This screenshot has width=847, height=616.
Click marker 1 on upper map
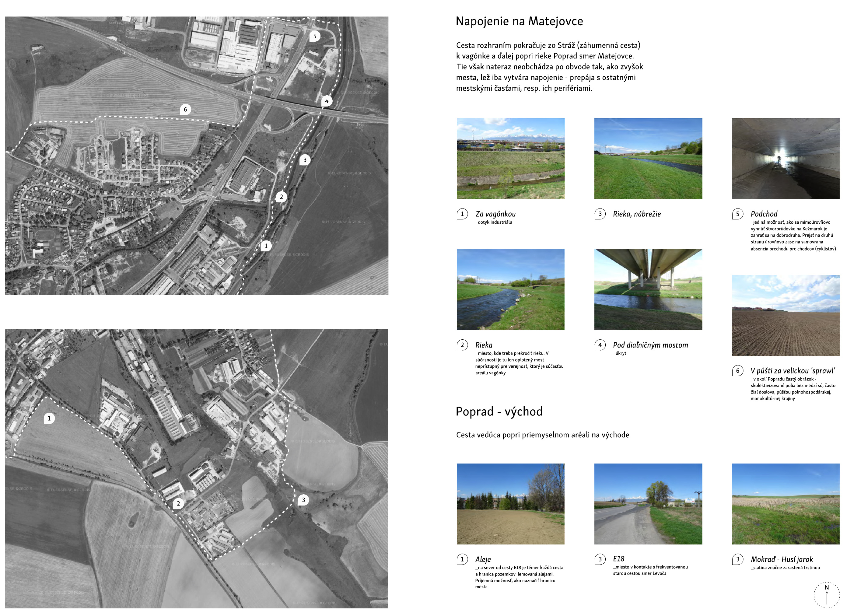coord(266,246)
